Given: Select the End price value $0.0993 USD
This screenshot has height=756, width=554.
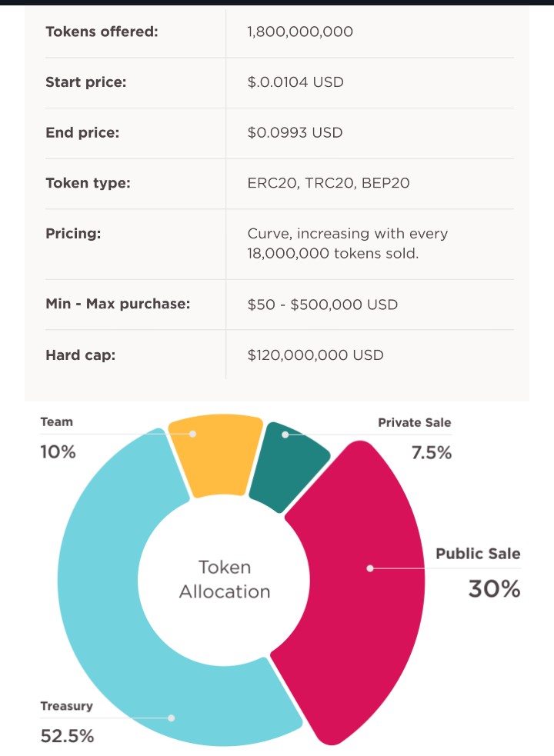Looking at the screenshot, I should coord(295,132).
